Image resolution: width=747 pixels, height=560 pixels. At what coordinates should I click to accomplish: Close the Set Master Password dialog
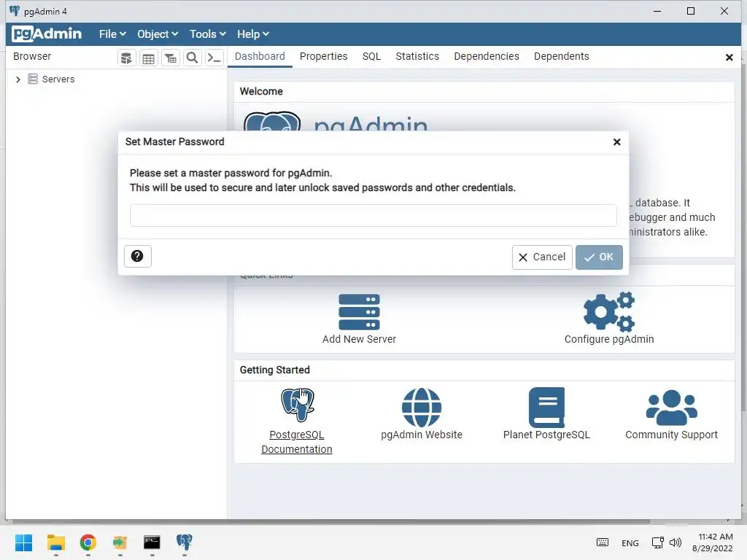pyautogui.click(x=617, y=142)
